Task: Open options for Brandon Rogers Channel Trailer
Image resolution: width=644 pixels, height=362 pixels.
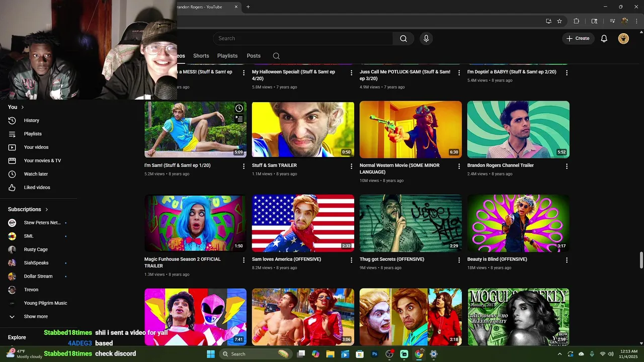Action: pos(567,166)
